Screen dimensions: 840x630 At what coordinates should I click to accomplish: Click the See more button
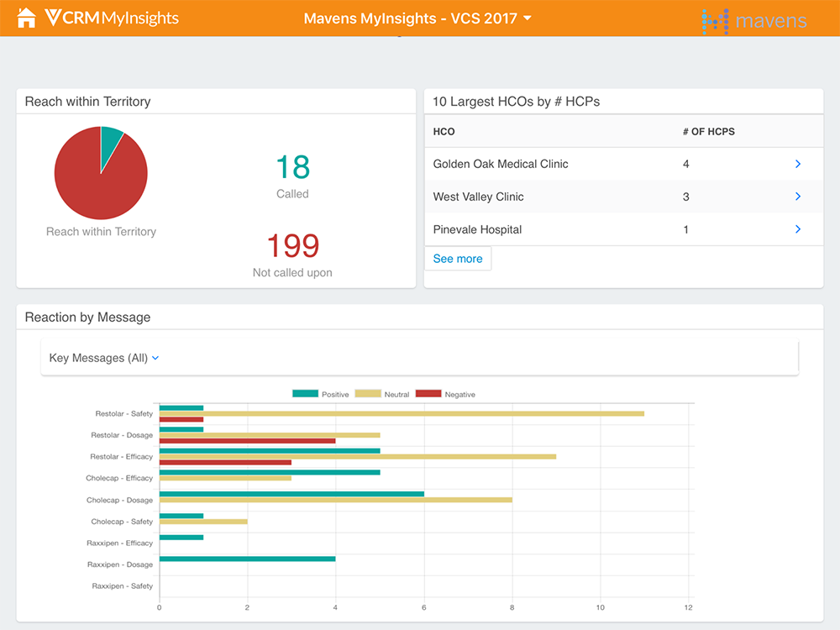point(458,259)
